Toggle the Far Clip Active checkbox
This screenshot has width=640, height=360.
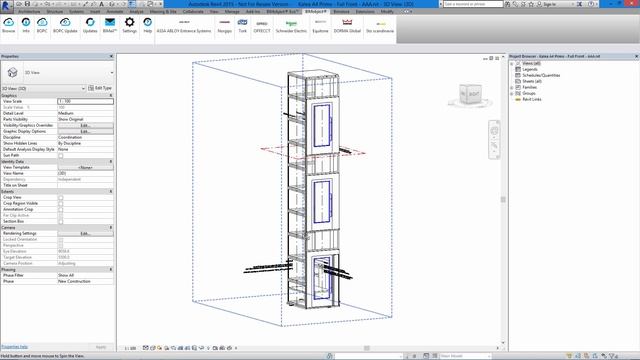point(61,216)
